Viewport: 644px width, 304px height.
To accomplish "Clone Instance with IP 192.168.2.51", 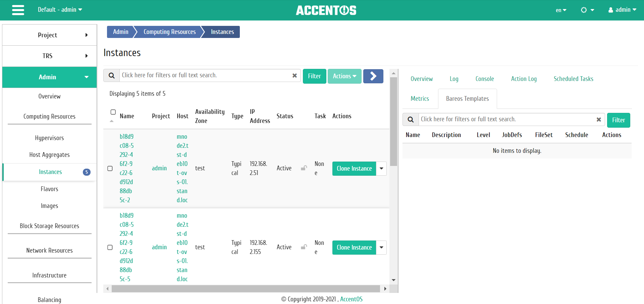I will click(x=354, y=169).
